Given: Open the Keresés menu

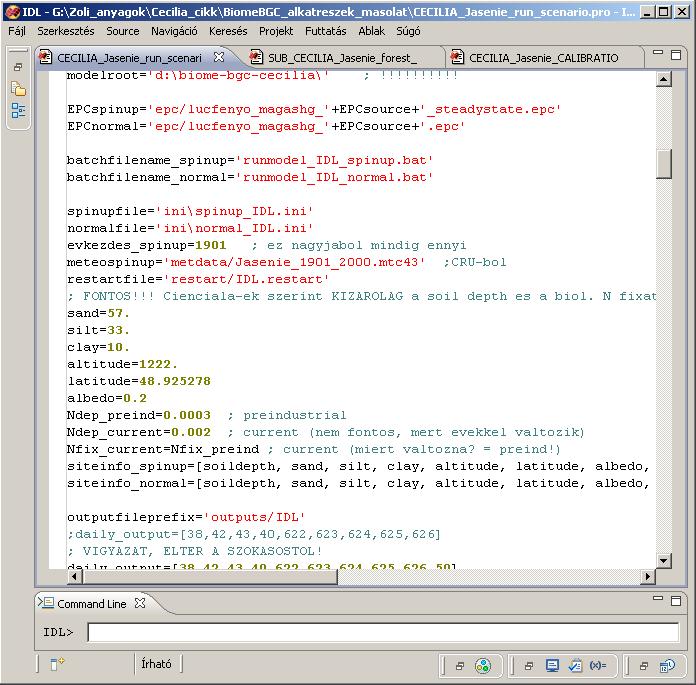Looking at the screenshot, I should (228, 31).
